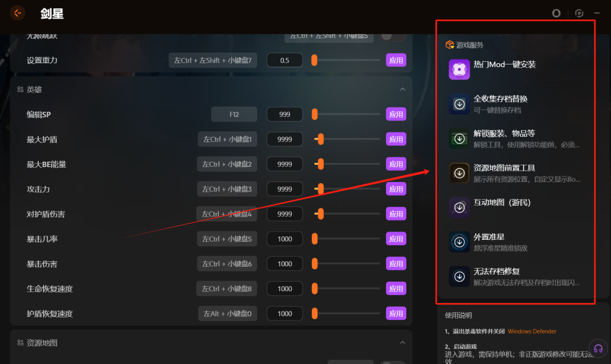Open the QQ penguin icon in title bar
This screenshot has width=611, height=364.
point(557,13)
